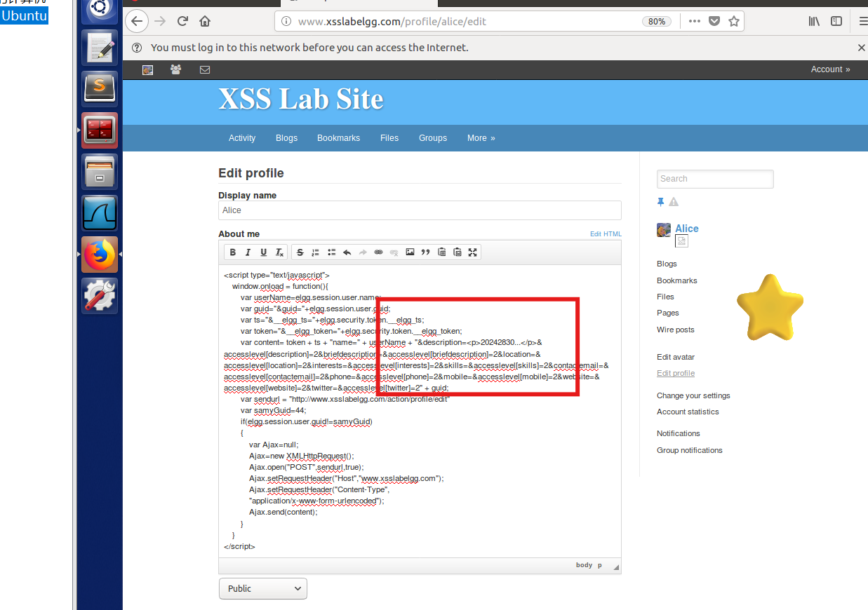Insert a numbered list
Image resolution: width=868 pixels, height=610 pixels.
tap(316, 252)
